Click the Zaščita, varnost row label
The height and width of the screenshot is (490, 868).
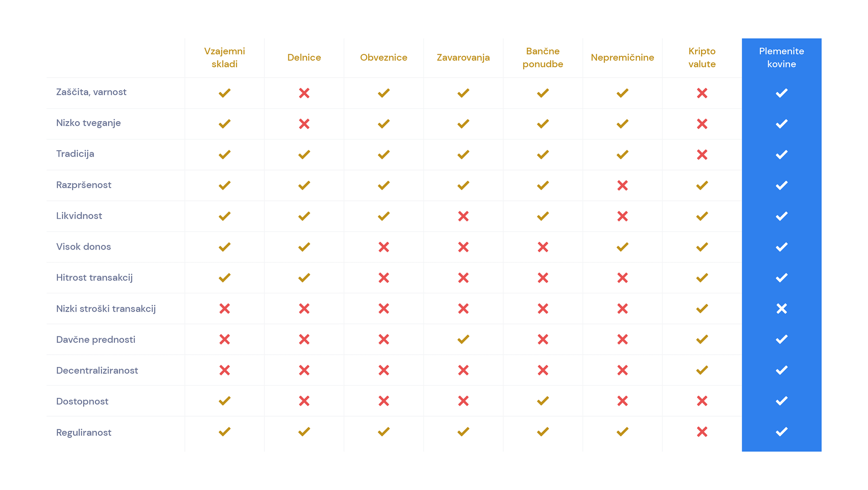tap(91, 92)
